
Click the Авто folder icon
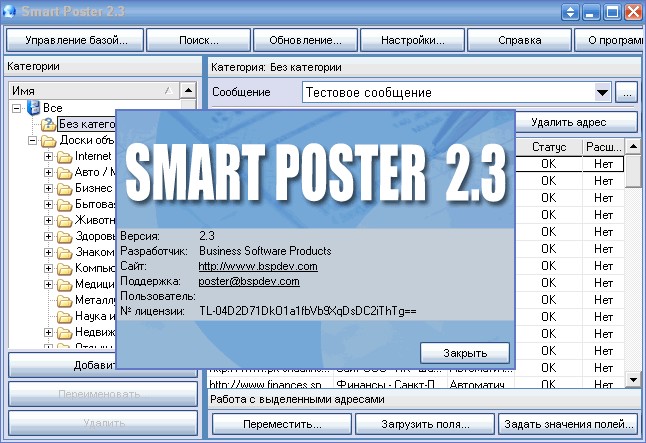pos(64,173)
